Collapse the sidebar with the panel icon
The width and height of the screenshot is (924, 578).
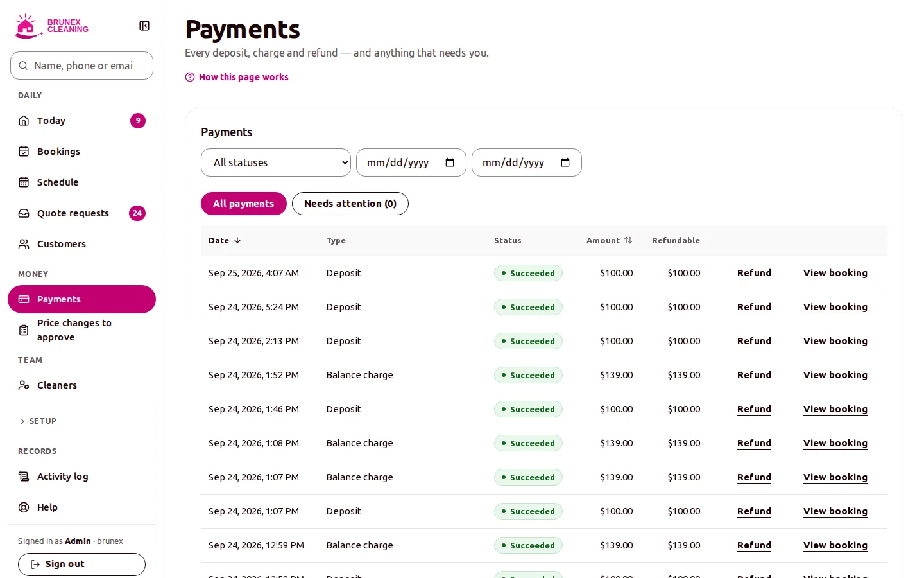pyautogui.click(x=144, y=26)
